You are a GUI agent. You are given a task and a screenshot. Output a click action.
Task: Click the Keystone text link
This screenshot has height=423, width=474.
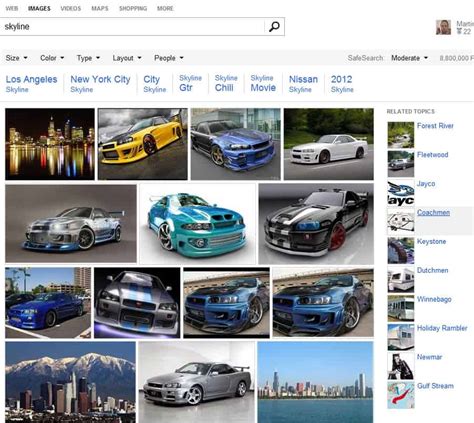click(431, 241)
